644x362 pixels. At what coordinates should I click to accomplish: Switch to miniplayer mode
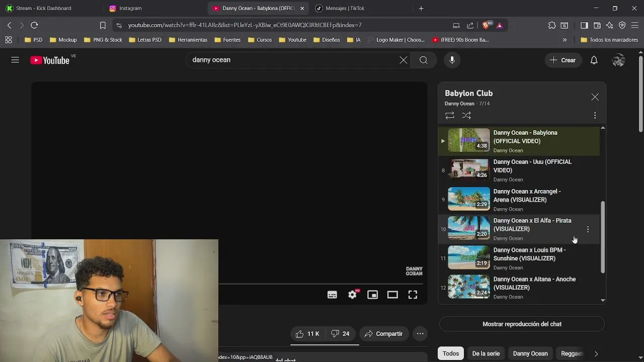372,295
